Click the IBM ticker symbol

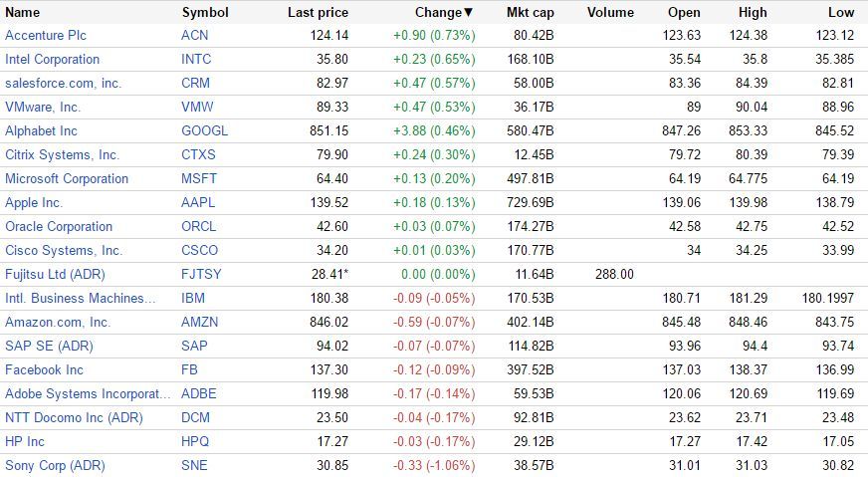click(x=193, y=298)
